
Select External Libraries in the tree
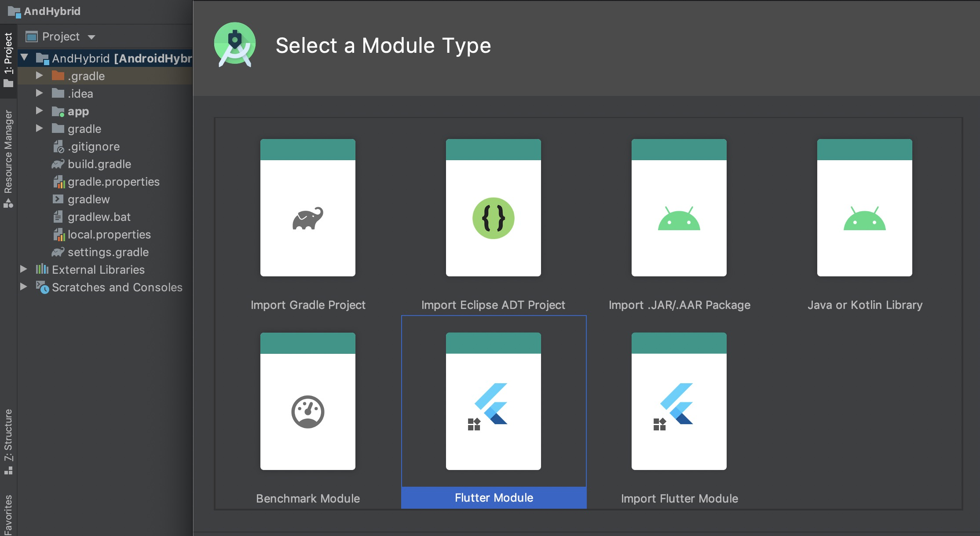(x=105, y=269)
